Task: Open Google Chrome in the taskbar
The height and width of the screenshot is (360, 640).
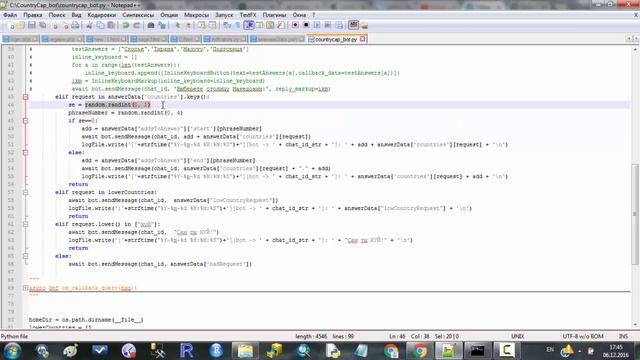Action: tap(420, 351)
